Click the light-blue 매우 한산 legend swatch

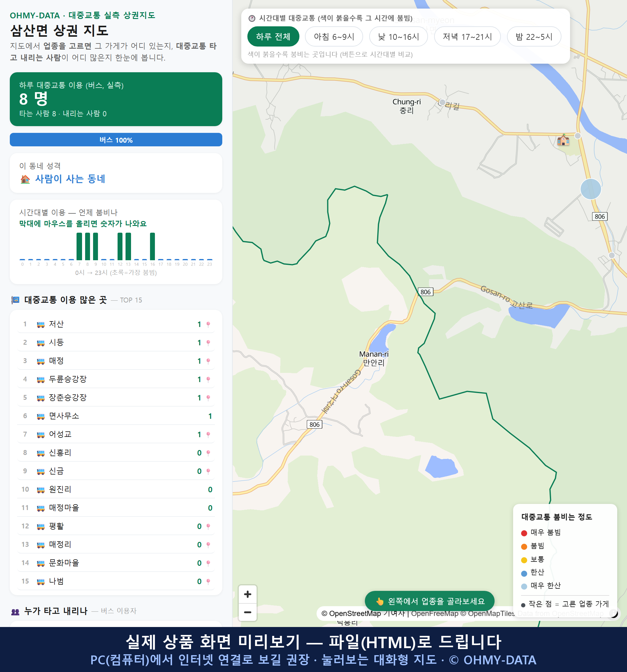coord(524,587)
